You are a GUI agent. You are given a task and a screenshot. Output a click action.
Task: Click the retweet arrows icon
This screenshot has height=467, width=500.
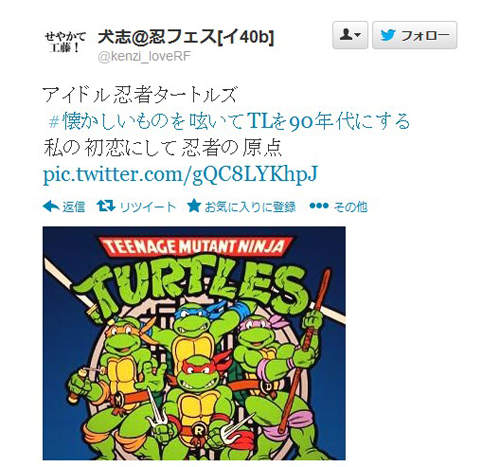(106, 206)
